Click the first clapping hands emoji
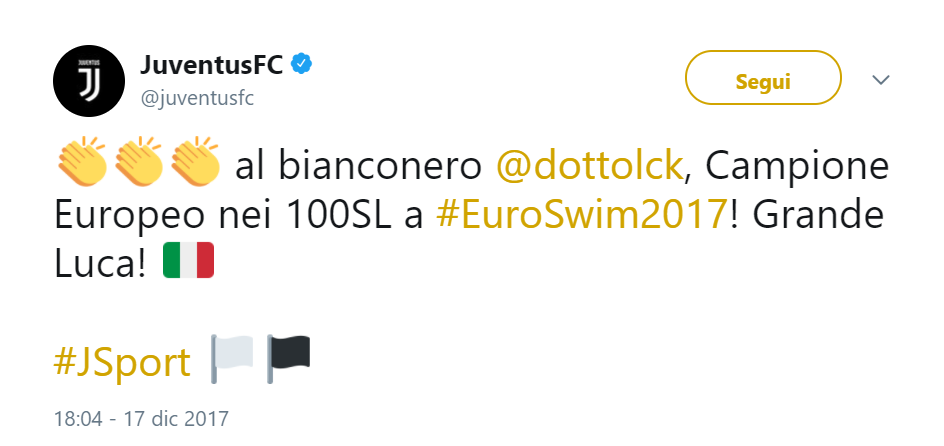The height and width of the screenshot is (446, 944). (82, 161)
